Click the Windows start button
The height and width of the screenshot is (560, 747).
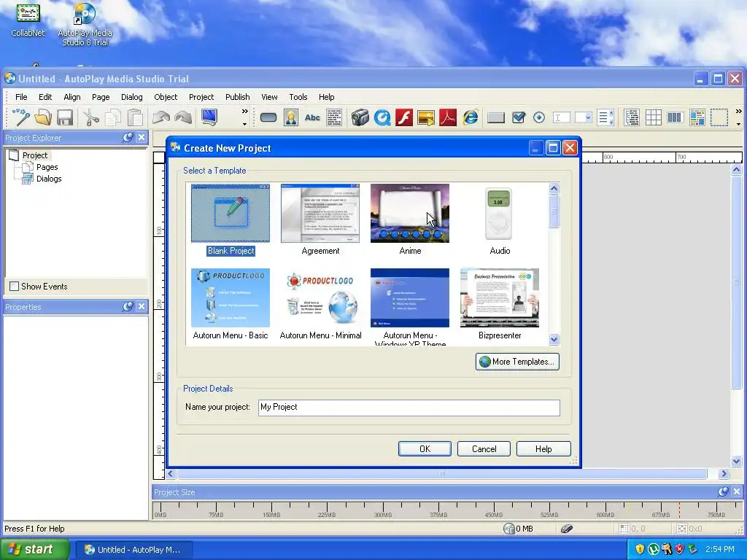point(34,549)
